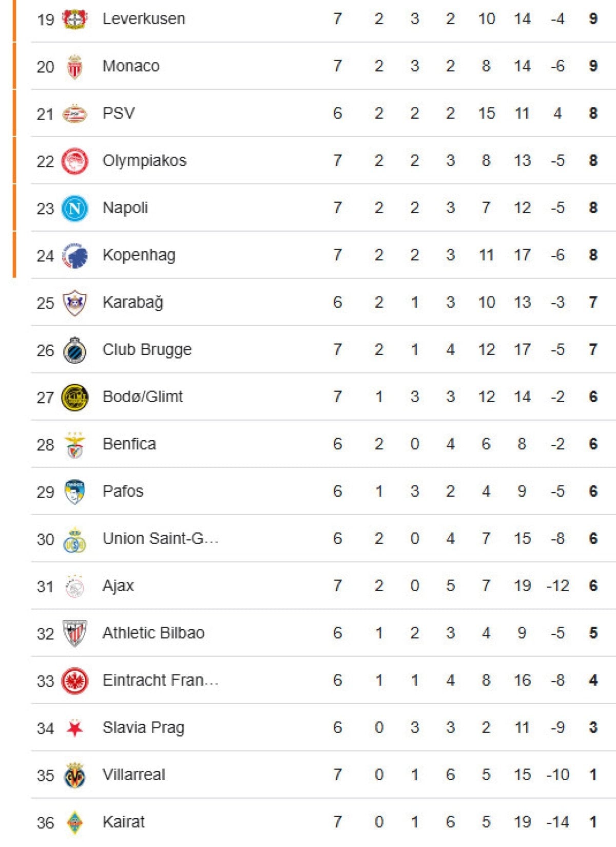Viewport: 616px width, 847px height.
Task: Click the Leverkusen club crest
Action: point(74,19)
